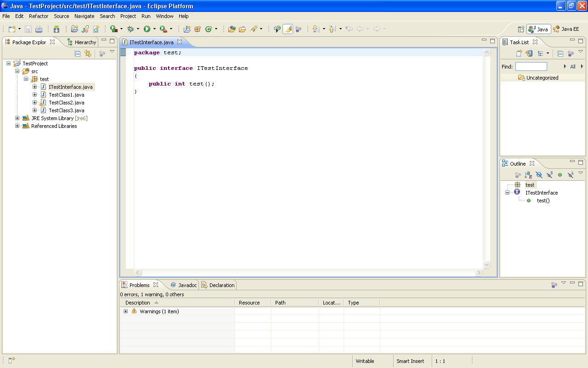Click the All link in Task List
Viewport: 588px width, 368px height.
(573, 67)
